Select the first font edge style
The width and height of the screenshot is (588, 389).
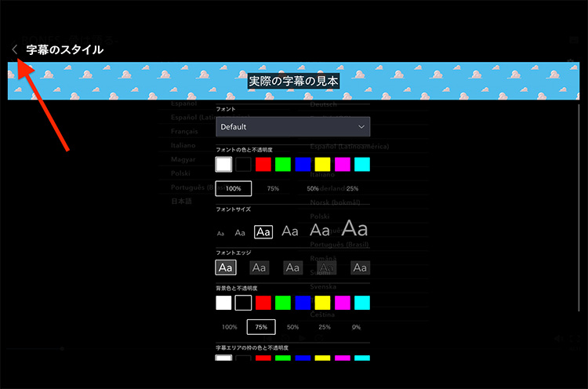(x=226, y=267)
